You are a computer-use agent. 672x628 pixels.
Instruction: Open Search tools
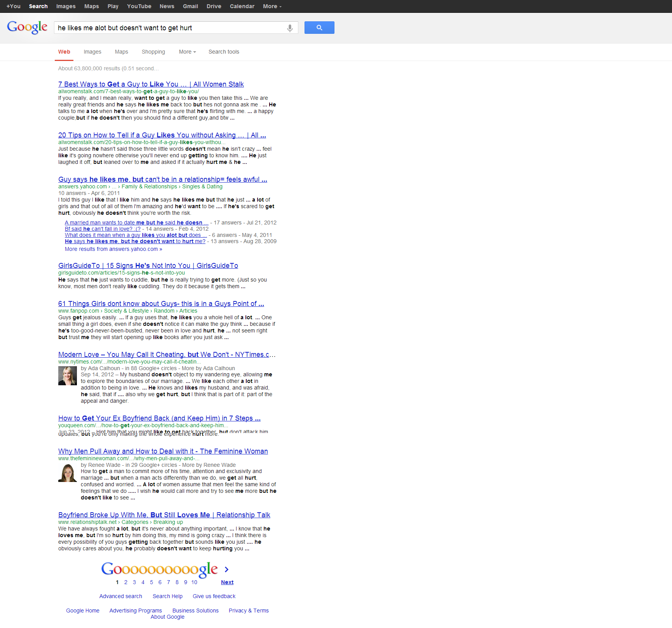224,52
